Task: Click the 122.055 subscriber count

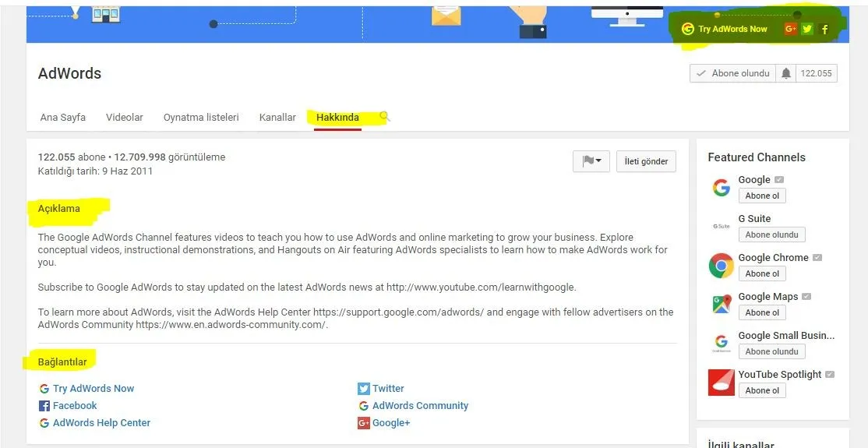Action: [817, 73]
